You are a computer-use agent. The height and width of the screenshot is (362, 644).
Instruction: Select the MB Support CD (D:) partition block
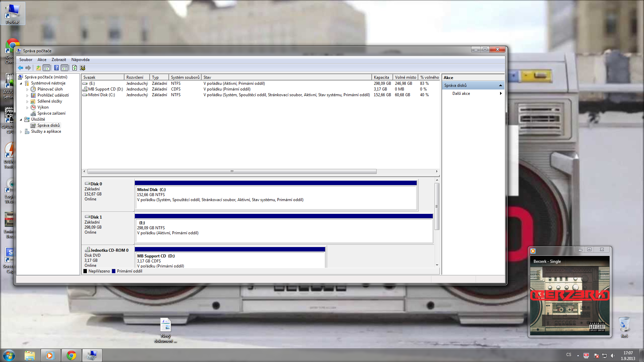pos(230,257)
